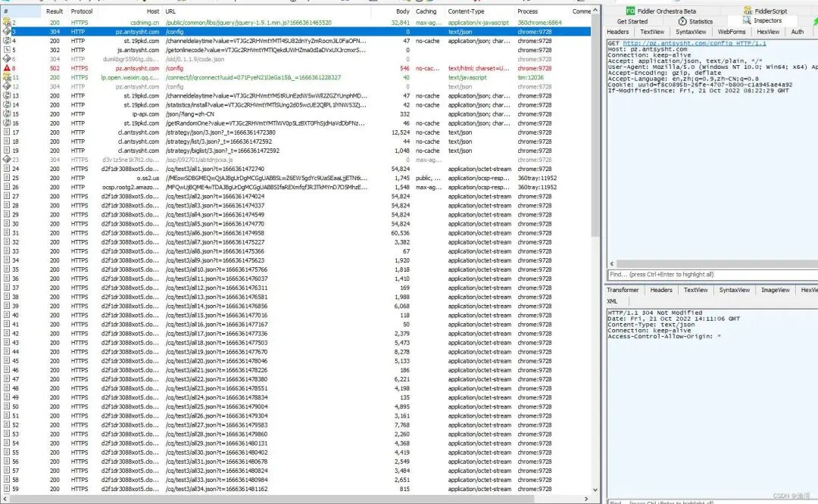
Task: Select the lp.open.weixin.qq.c... qrconnect session
Action: coord(296,77)
